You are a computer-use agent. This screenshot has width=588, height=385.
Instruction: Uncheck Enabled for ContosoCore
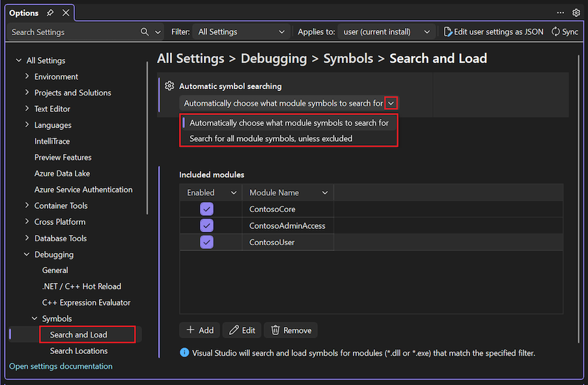pos(206,209)
